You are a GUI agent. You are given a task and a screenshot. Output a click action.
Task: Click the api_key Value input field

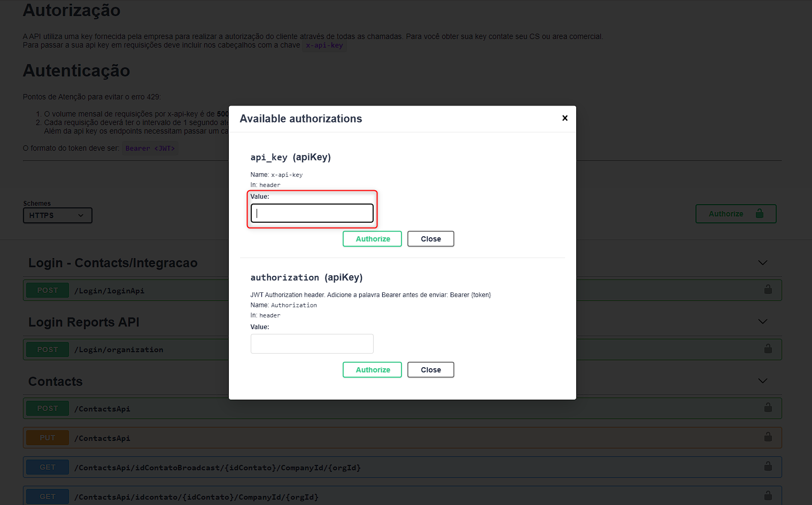click(x=312, y=213)
